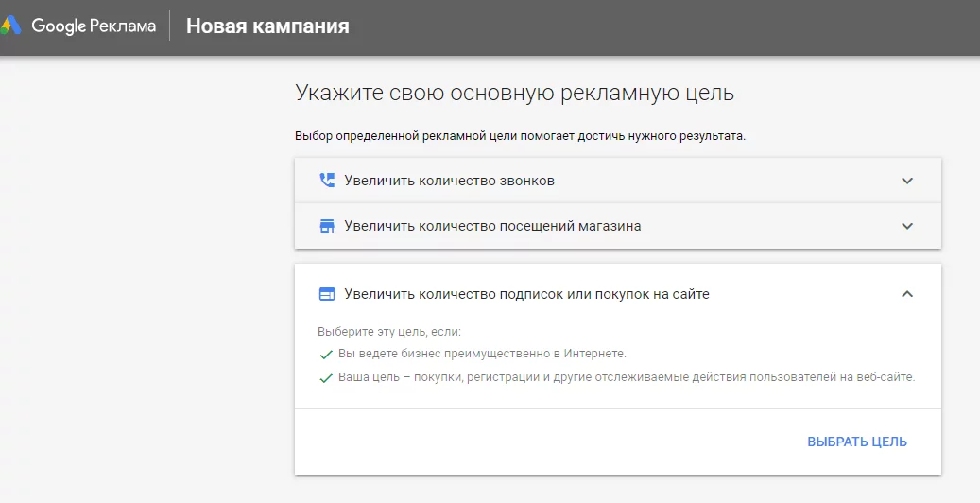The width and height of the screenshot is (980, 503).
Task: Click the subtitle 'Выбор определенной рекламной цели помогает...'
Action: click(x=520, y=136)
